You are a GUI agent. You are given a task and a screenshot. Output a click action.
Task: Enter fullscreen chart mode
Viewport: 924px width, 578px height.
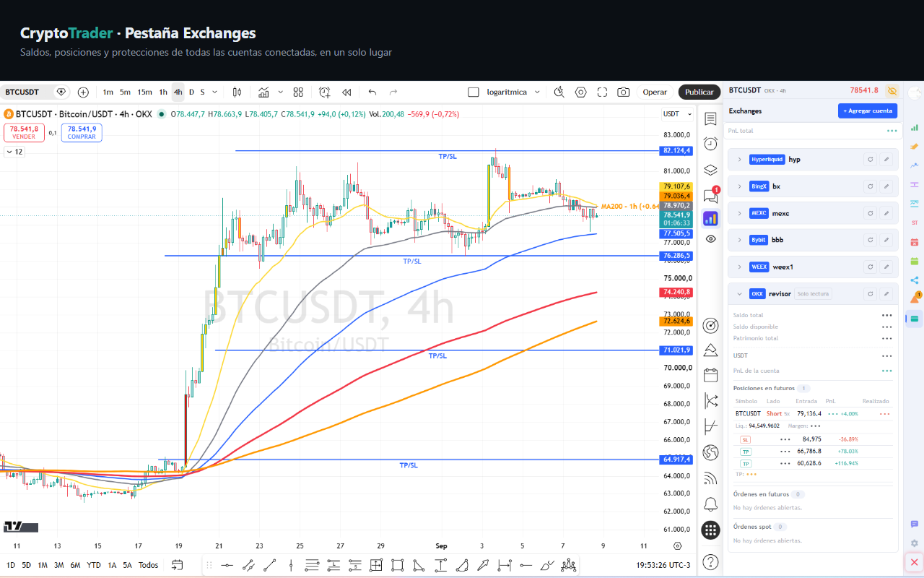[x=602, y=92]
